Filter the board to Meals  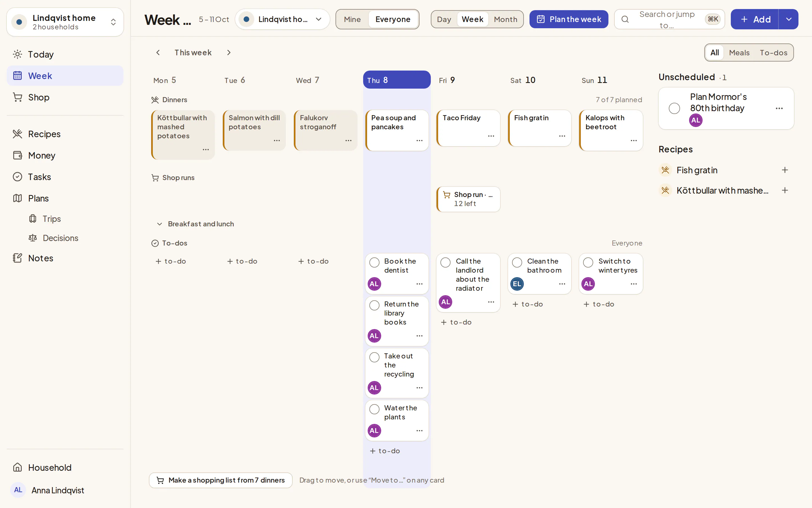[x=739, y=52]
